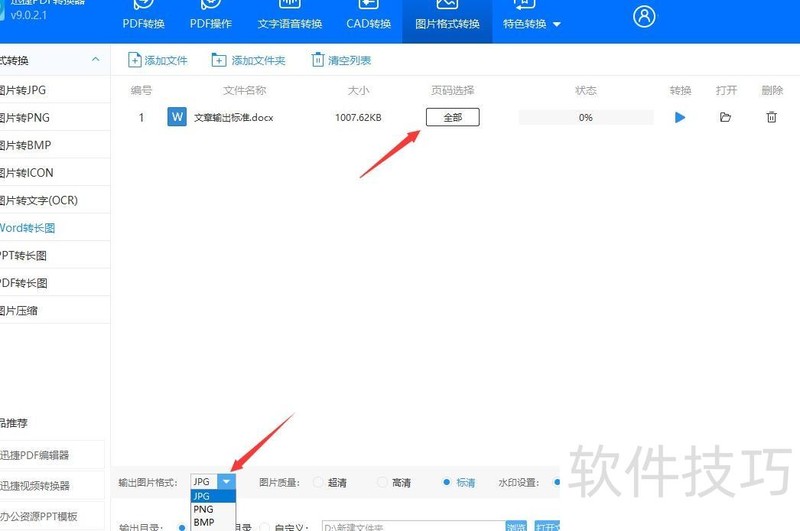Select 图片压缩 in the sidebar
This screenshot has width=800, height=531.
point(55,311)
